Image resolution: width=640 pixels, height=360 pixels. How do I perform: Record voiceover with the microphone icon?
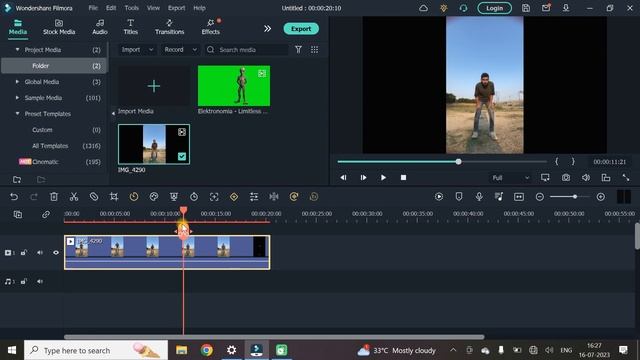[479, 197]
